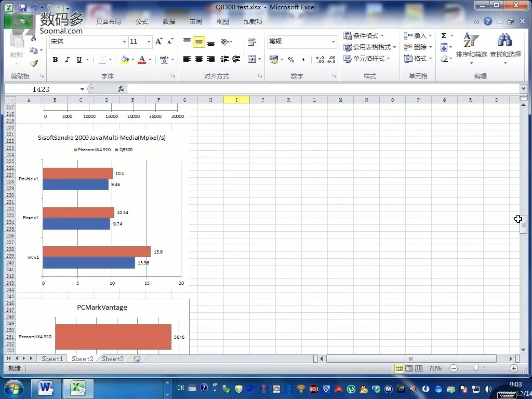Screen dimensions: 532x399
Task: Open Format (格式) cells dropdown
Action: [418, 59]
